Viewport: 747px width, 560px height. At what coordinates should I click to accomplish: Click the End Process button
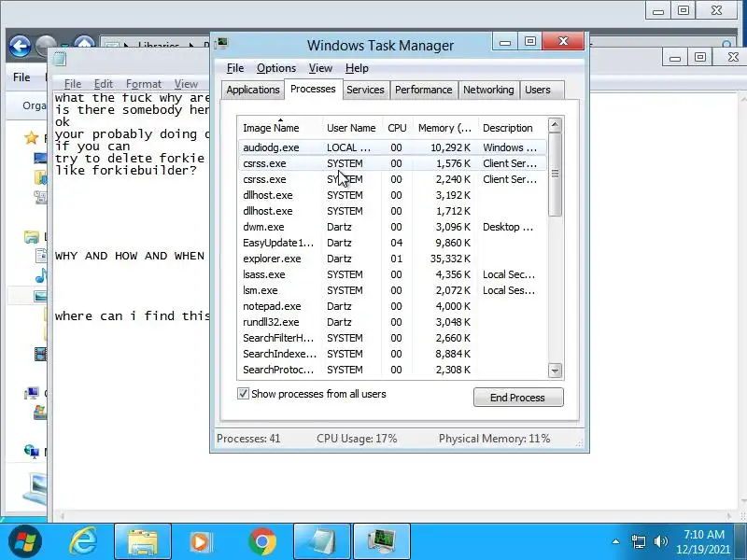click(518, 398)
